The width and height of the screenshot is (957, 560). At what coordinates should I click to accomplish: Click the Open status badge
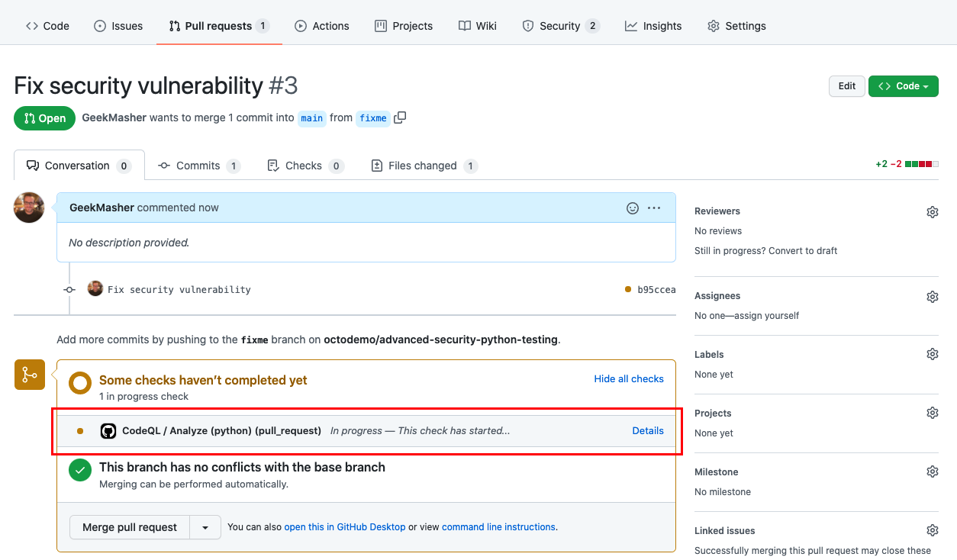(44, 118)
